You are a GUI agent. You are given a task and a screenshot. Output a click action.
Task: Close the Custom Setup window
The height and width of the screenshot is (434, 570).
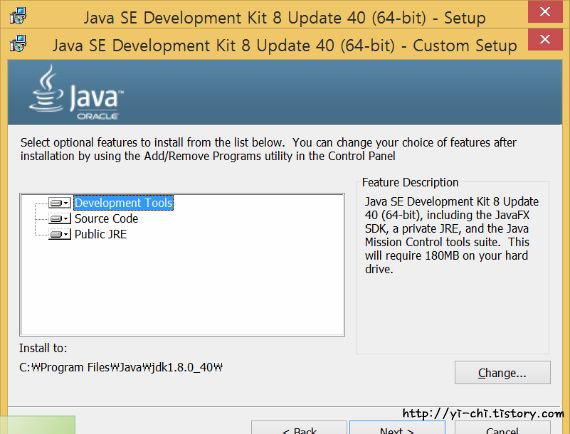click(x=545, y=39)
